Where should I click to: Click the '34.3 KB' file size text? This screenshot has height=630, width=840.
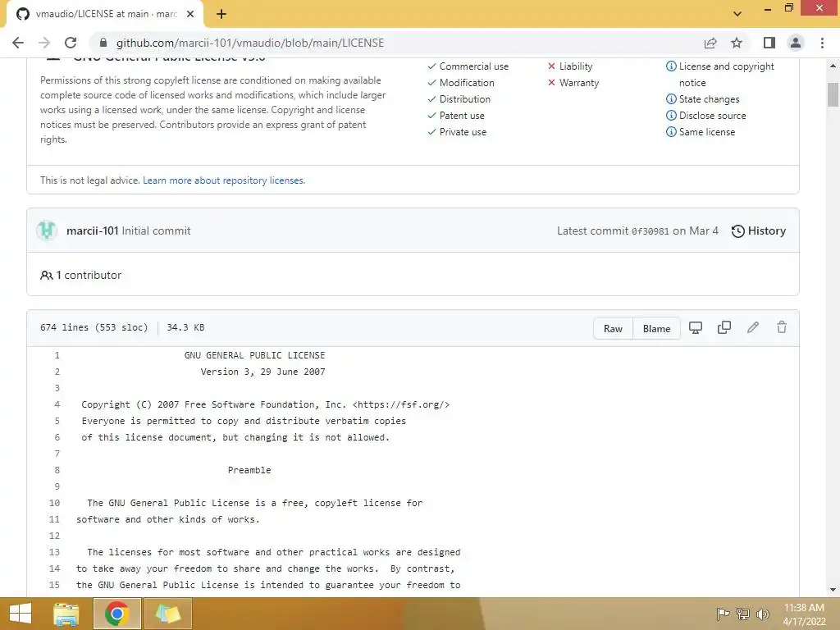coord(185,327)
